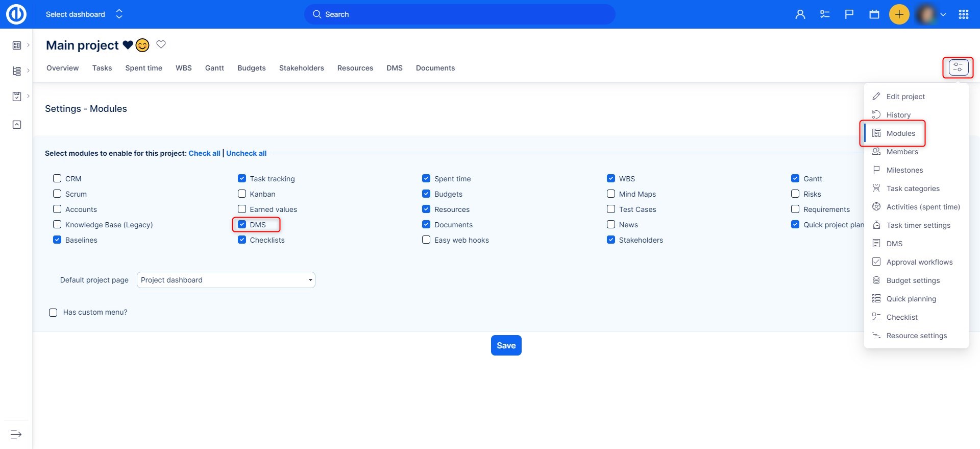Tick the Has custom menu checkbox
Viewport: 980px width, 449px height.
[53, 313]
